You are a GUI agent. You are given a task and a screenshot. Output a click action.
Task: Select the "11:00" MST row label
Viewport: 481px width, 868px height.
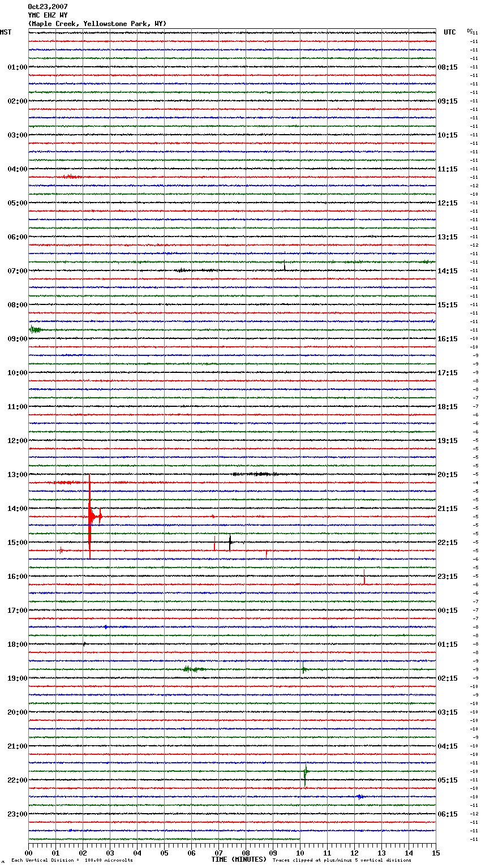click(x=18, y=407)
